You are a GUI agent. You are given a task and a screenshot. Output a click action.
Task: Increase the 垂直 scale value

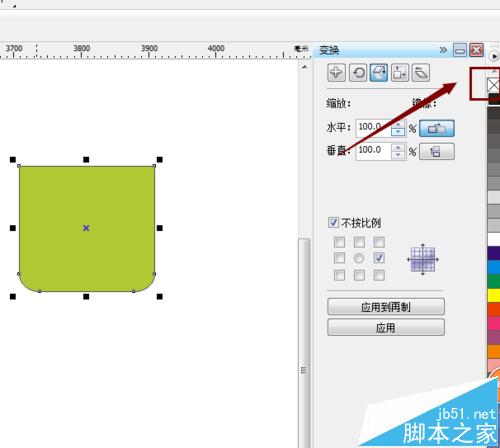[398, 148]
